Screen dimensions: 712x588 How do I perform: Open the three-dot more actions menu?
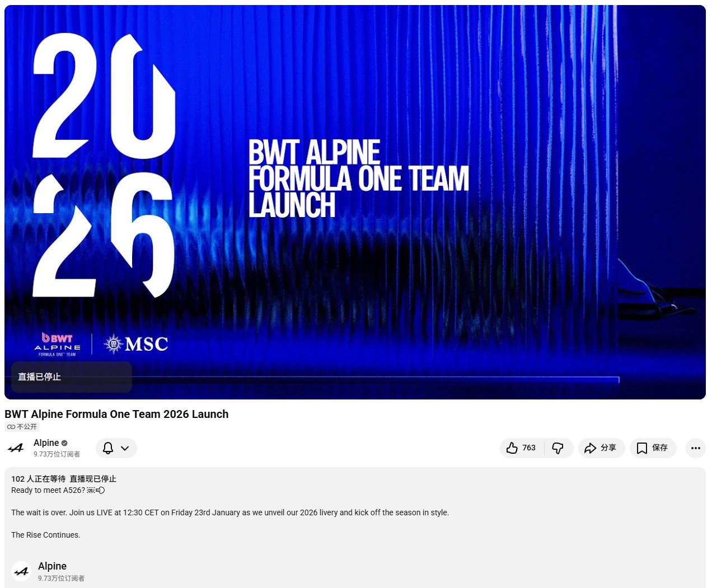tap(696, 448)
